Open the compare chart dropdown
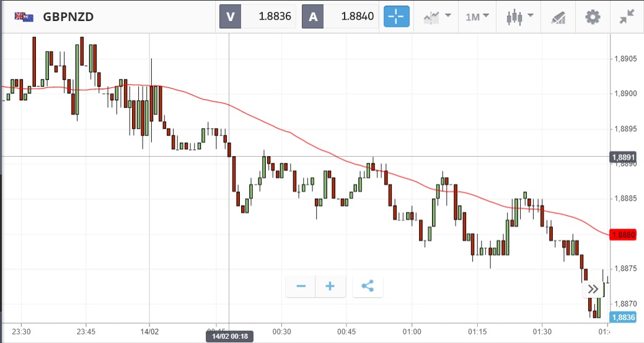This screenshot has height=343, width=644. pos(437,17)
